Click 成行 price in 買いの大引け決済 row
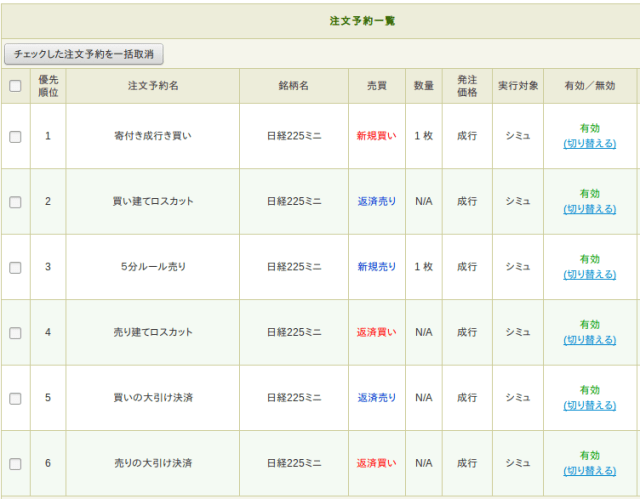 pos(467,398)
